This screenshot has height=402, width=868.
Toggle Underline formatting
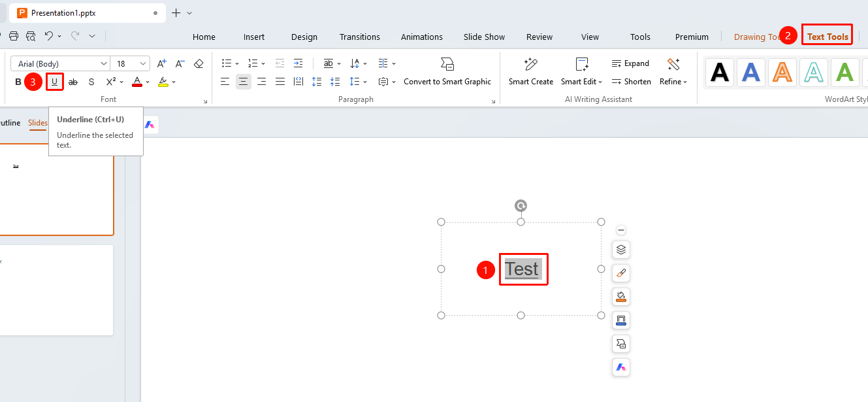pos(55,82)
